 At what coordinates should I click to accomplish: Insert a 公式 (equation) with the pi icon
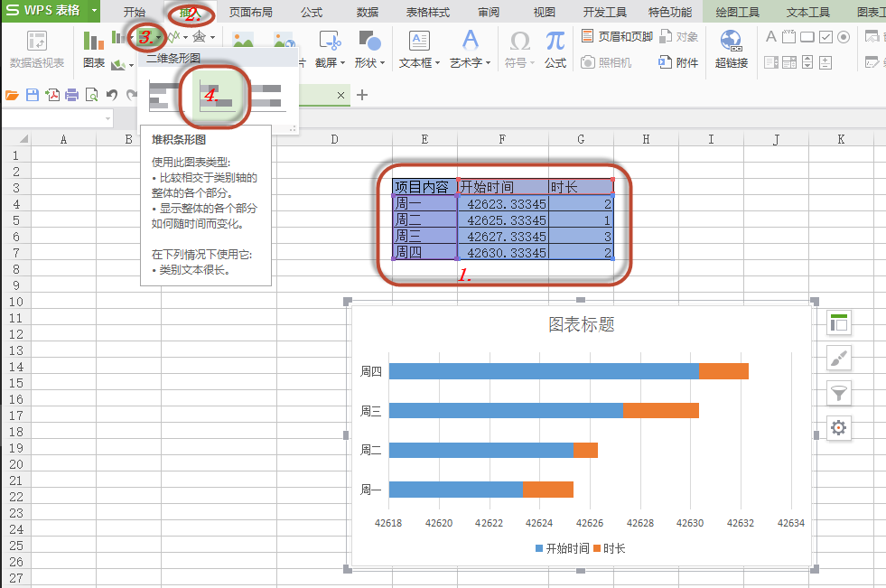[x=555, y=49]
